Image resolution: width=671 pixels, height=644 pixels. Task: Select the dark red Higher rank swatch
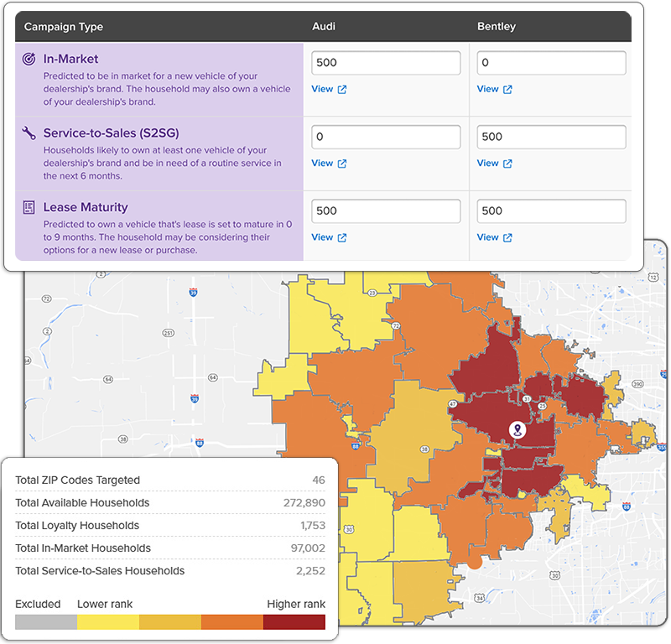[294, 622]
